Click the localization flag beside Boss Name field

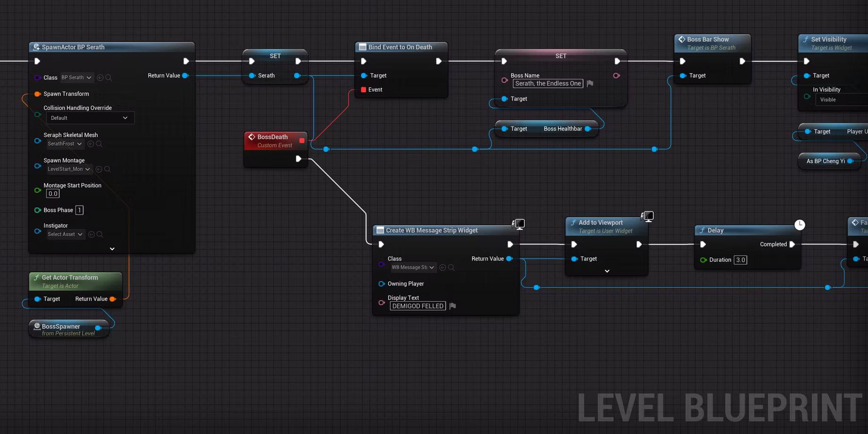coord(590,83)
